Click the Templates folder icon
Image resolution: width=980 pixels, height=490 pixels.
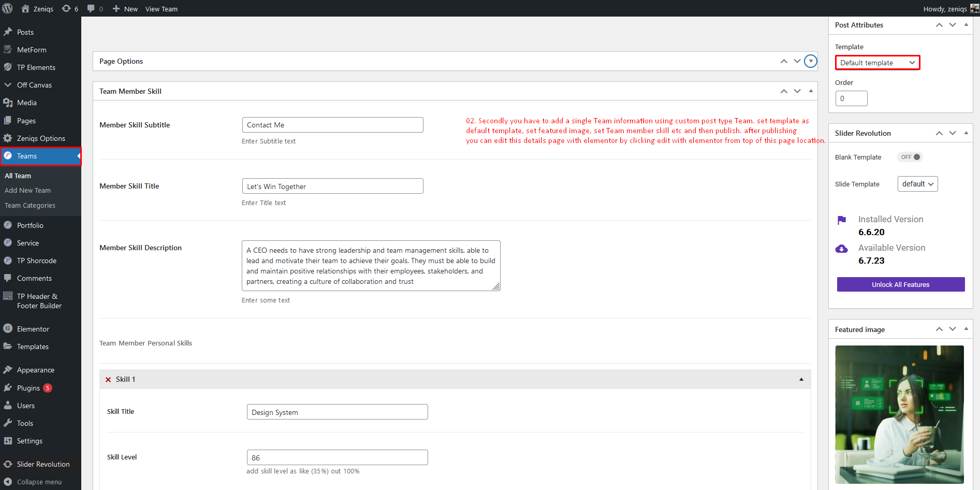[x=8, y=347]
